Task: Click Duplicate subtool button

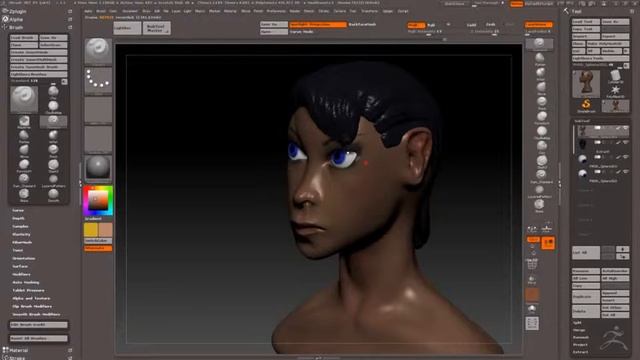Action: (x=586, y=297)
